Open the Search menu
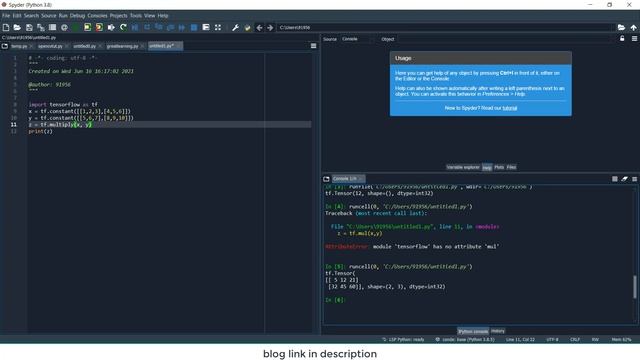640x360 pixels. pos(31,16)
